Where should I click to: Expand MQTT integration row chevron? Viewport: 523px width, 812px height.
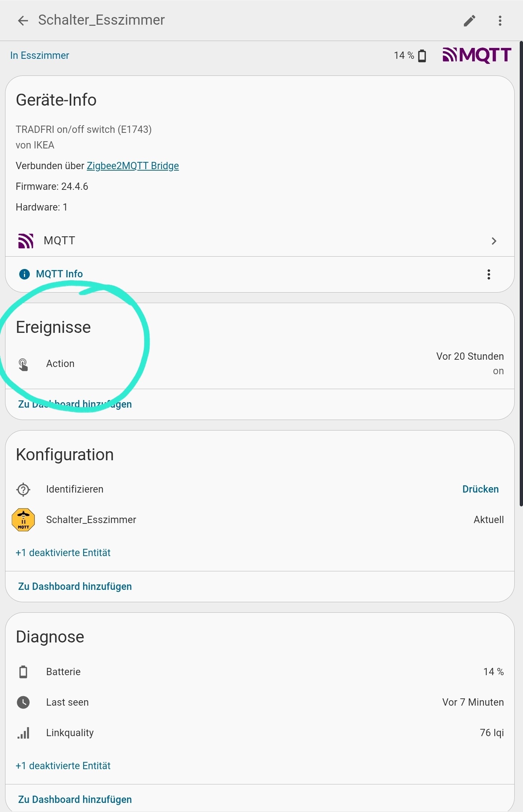494,241
